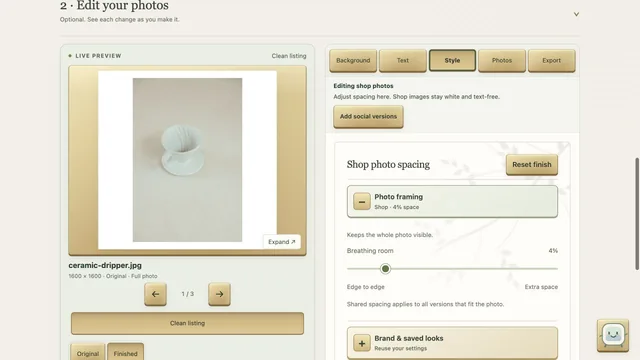Image resolution: width=640 pixels, height=360 pixels.
Task: Click the Breathing room slider handle
Action: point(385,269)
